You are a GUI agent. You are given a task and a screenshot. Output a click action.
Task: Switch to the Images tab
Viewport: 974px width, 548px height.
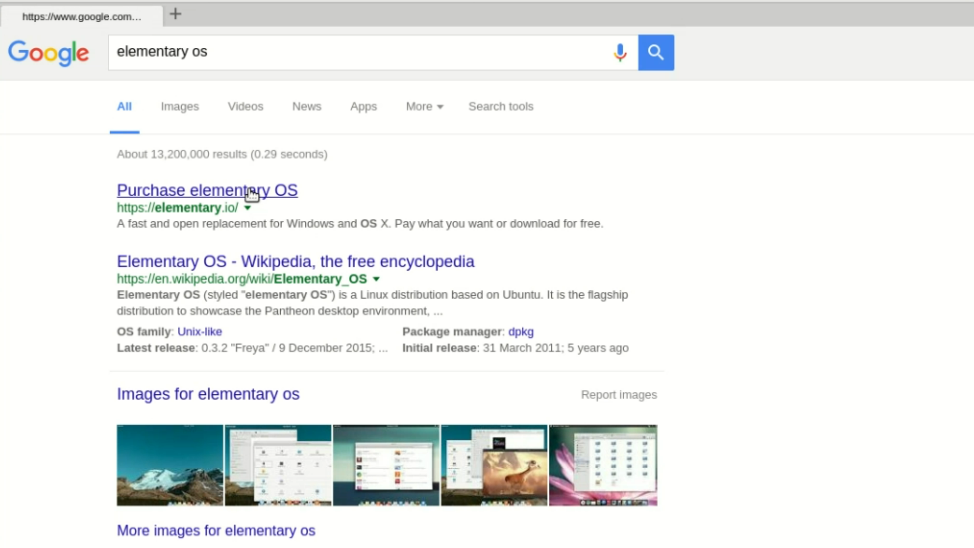[x=180, y=106]
